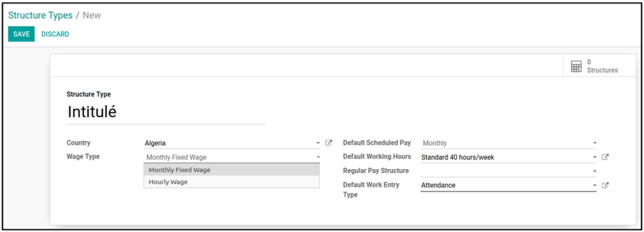This screenshot has height=232, width=644.
Task: Expand the Default Scheduled Pay dropdown
Action: [x=508, y=143]
